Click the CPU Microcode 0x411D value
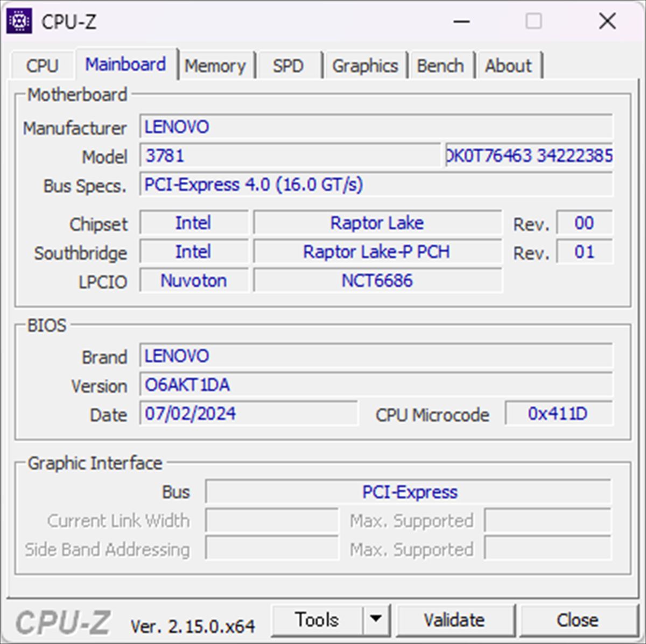The image size is (646, 644). click(x=558, y=414)
